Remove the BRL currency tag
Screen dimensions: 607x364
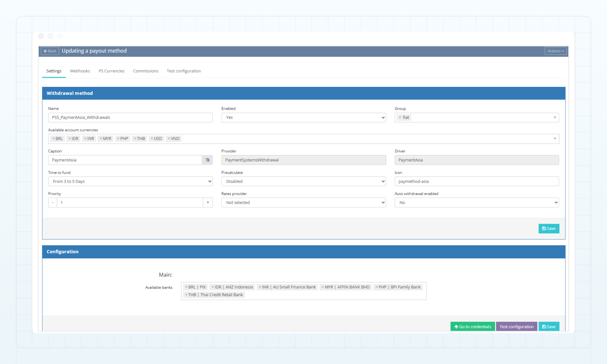[x=53, y=138]
